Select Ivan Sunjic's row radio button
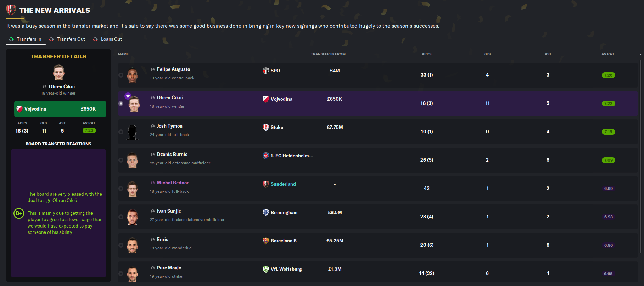The width and height of the screenshot is (644, 286). [121, 217]
